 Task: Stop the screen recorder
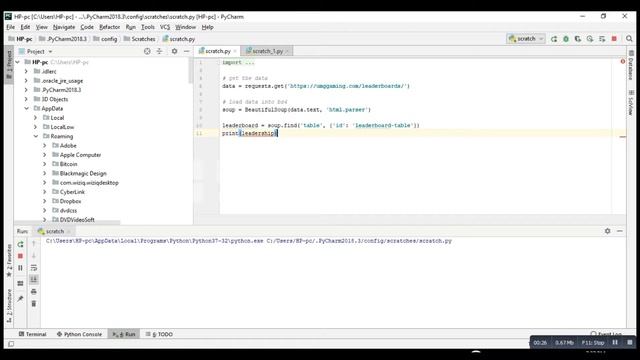[629, 342]
